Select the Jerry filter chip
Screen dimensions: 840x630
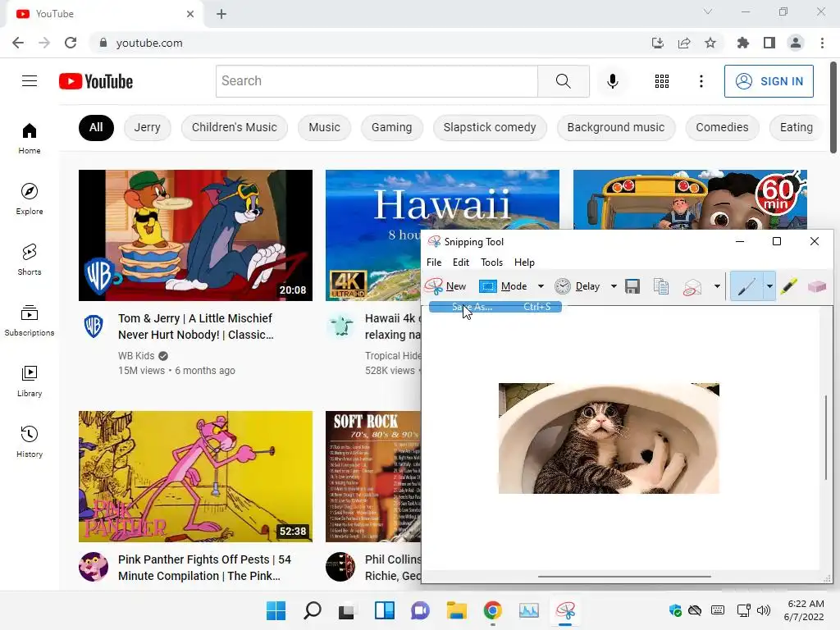click(x=148, y=127)
